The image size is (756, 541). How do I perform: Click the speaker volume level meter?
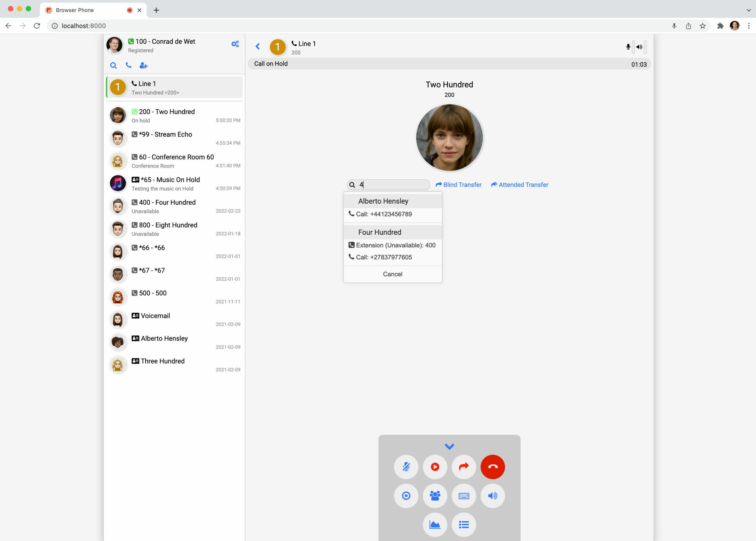click(645, 47)
